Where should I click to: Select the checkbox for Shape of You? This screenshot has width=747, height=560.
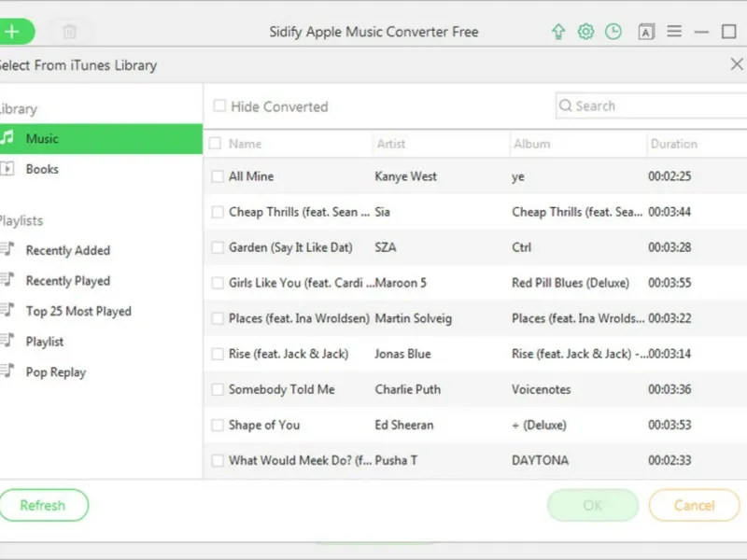[218, 425]
